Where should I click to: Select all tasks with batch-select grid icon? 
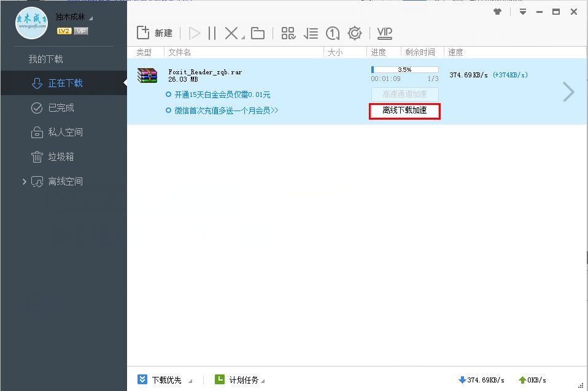pyautogui.click(x=288, y=33)
